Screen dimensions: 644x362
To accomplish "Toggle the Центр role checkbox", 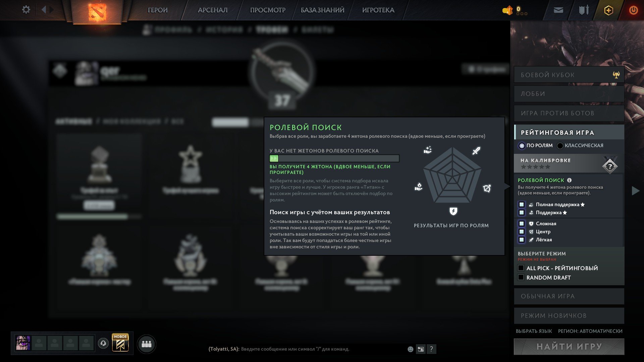I will [522, 232].
